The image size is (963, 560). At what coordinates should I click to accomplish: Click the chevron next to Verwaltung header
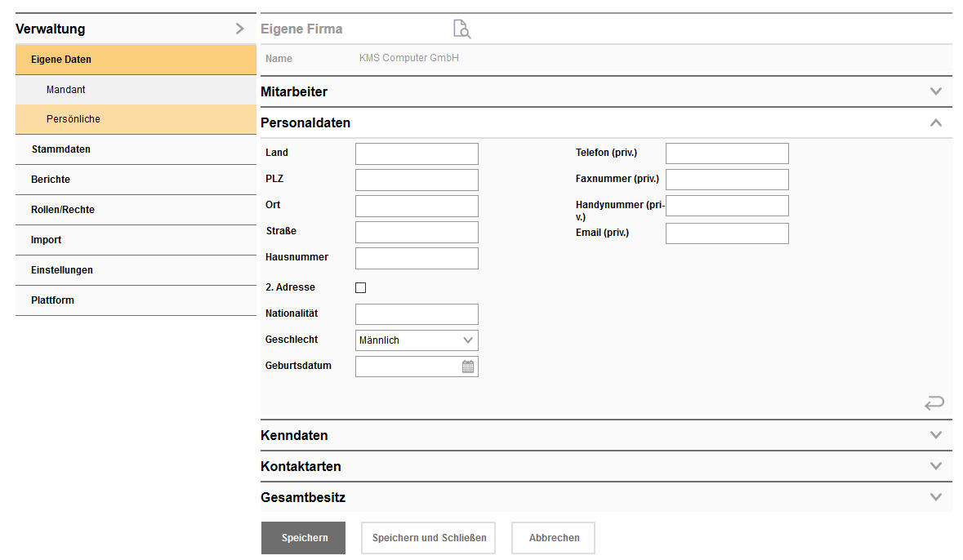tap(239, 28)
